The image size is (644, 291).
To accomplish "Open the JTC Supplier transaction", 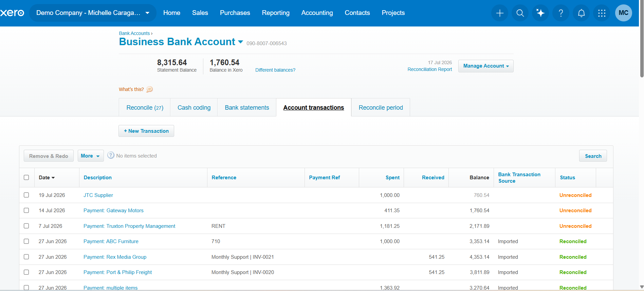I will tap(98, 195).
